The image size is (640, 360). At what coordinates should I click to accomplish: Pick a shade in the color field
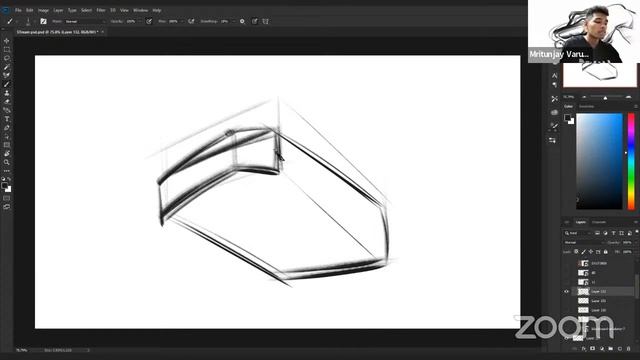pyautogui.click(x=599, y=161)
